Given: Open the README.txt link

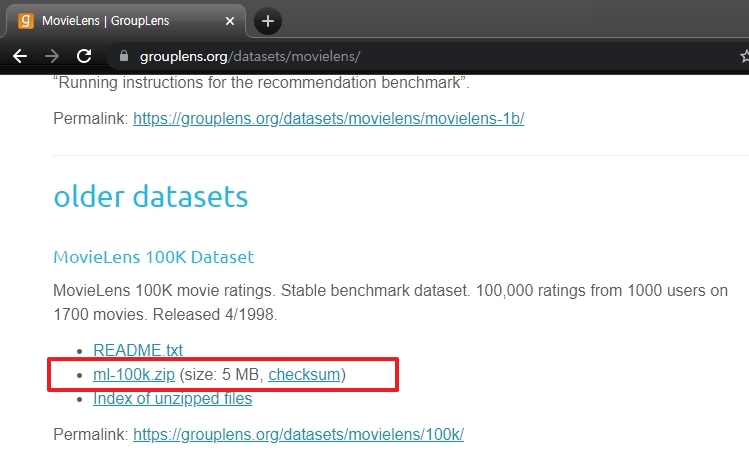Looking at the screenshot, I should [138, 350].
